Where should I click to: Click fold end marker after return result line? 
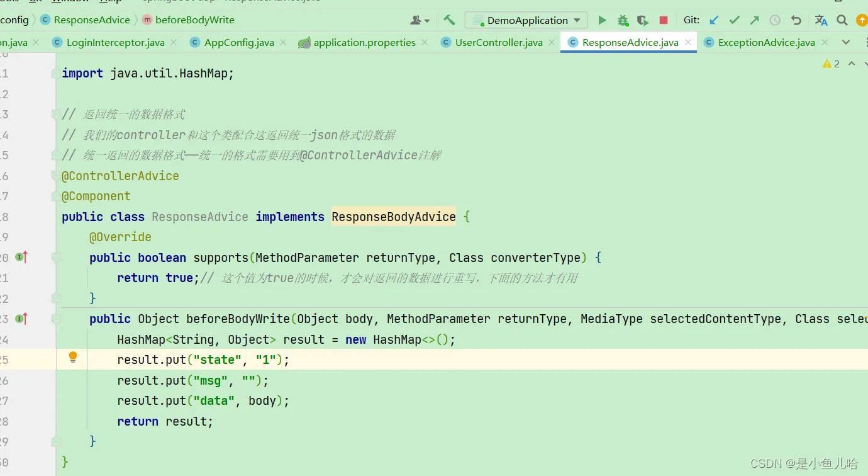click(56, 441)
